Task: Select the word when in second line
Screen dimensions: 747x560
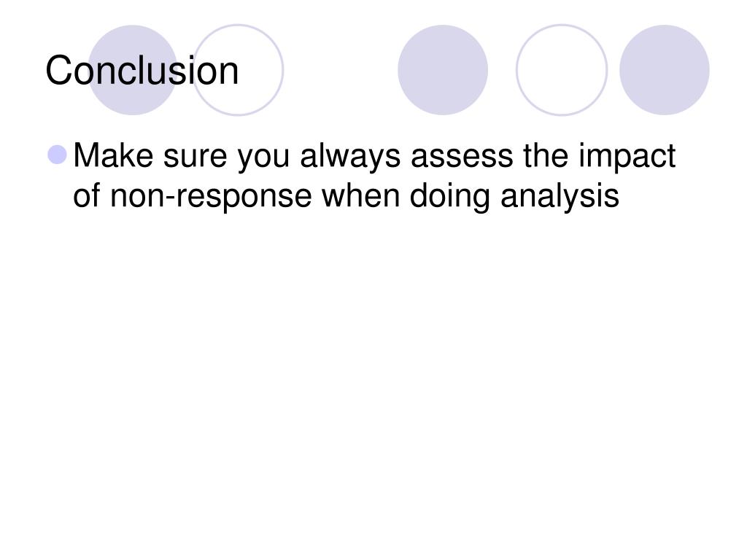Action: (360, 195)
